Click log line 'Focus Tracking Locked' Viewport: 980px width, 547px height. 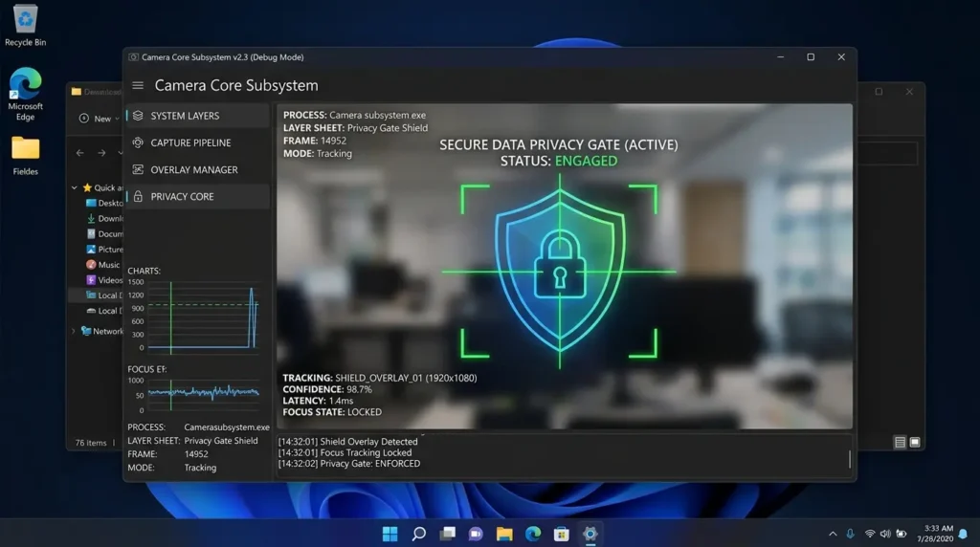(345, 452)
